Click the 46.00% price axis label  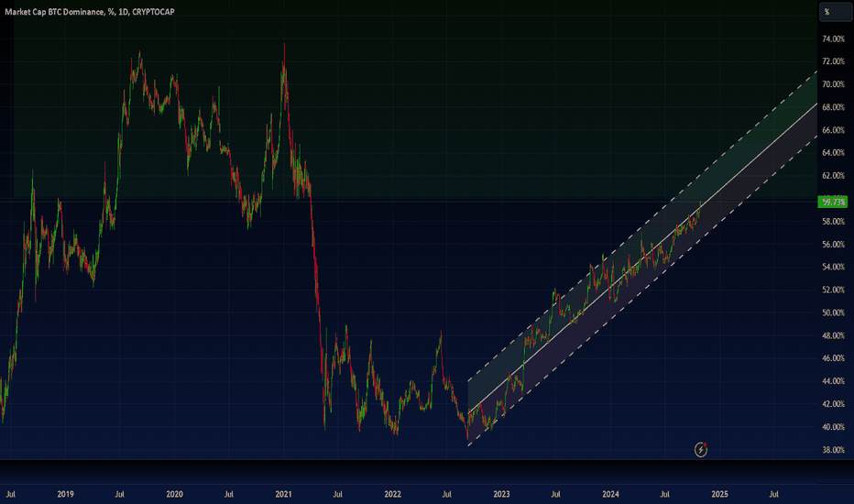click(833, 358)
